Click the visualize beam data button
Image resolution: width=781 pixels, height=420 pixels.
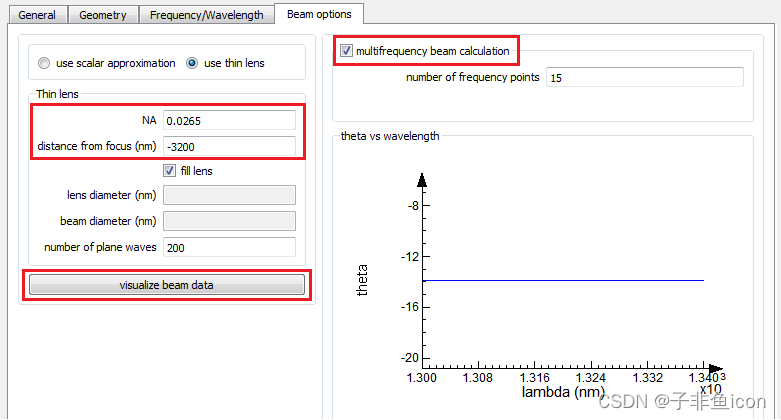tap(166, 285)
